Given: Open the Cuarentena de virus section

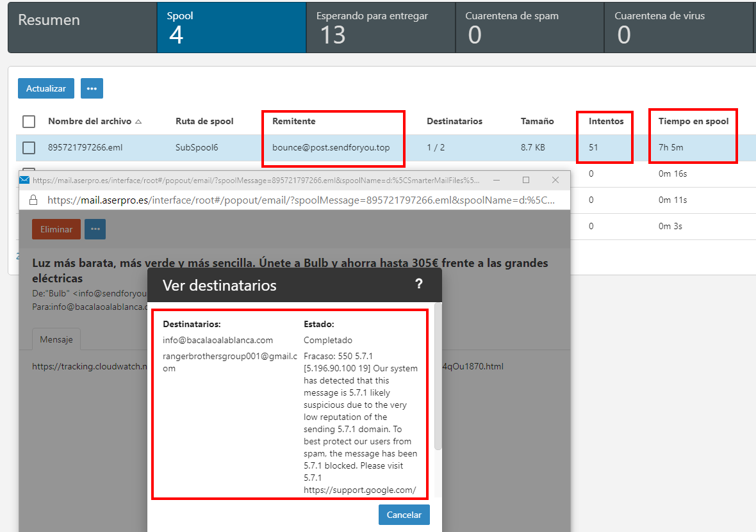Looking at the screenshot, I should tap(678, 28).
